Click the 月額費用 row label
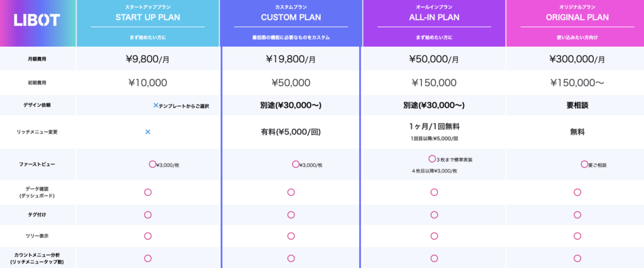Screen dimensions: 644x268 [x=37, y=59]
